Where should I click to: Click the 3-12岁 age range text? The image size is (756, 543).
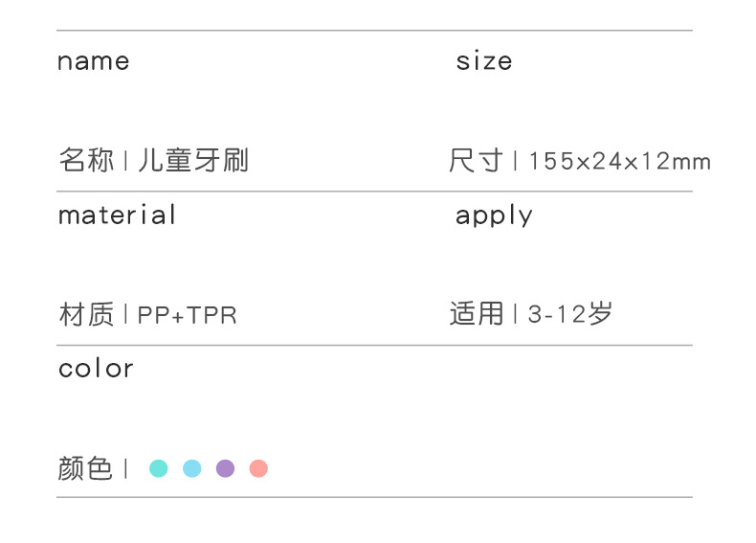[x=569, y=314]
